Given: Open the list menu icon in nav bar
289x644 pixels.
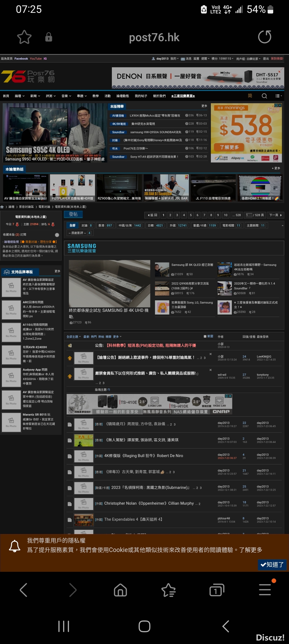Looking at the screenshot, I should click(x=279, y=96).
